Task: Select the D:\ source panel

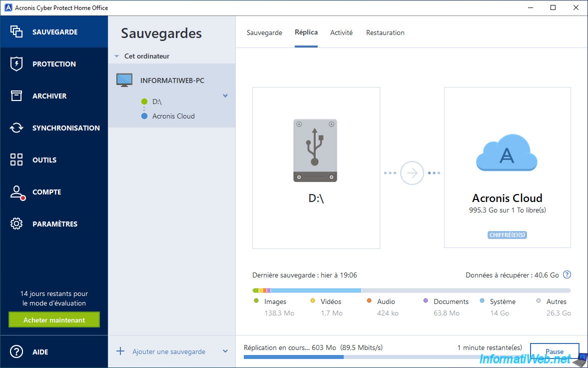Action: 316,168
